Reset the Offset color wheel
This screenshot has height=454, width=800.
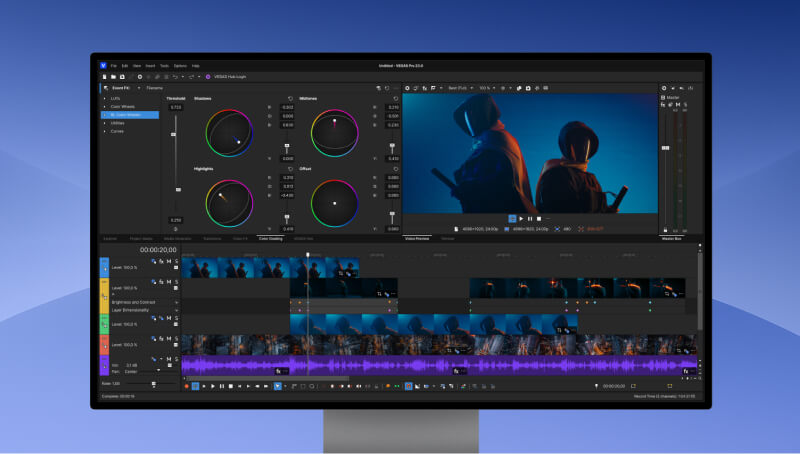coord(395,169)
